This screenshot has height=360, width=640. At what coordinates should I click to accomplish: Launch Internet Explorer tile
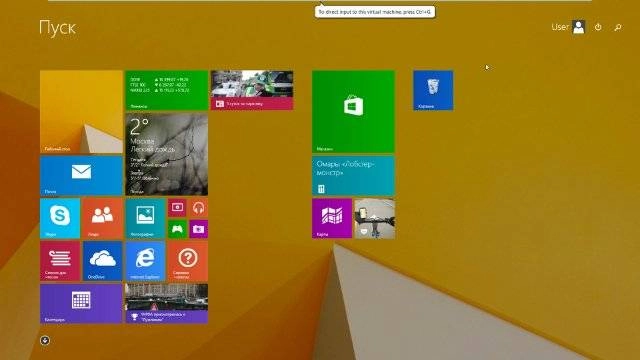145,261
